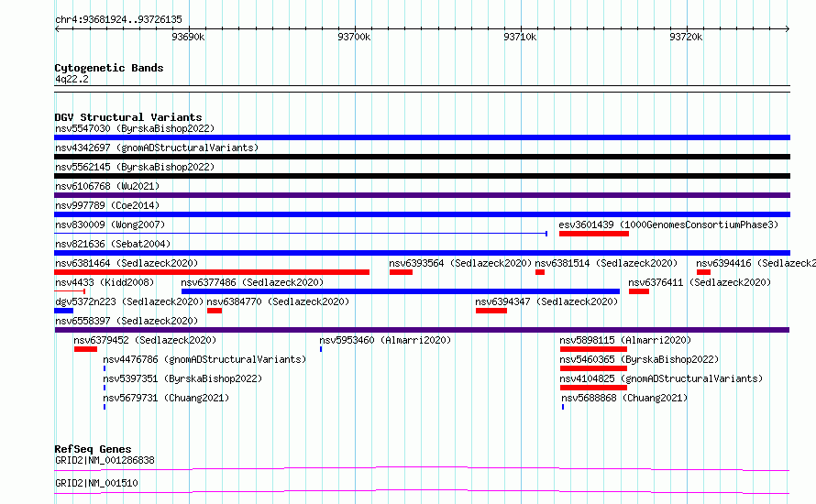This screenshot has height=504, width=816.
Task: Click the 93720k ruler label
Action: point(686,37)
